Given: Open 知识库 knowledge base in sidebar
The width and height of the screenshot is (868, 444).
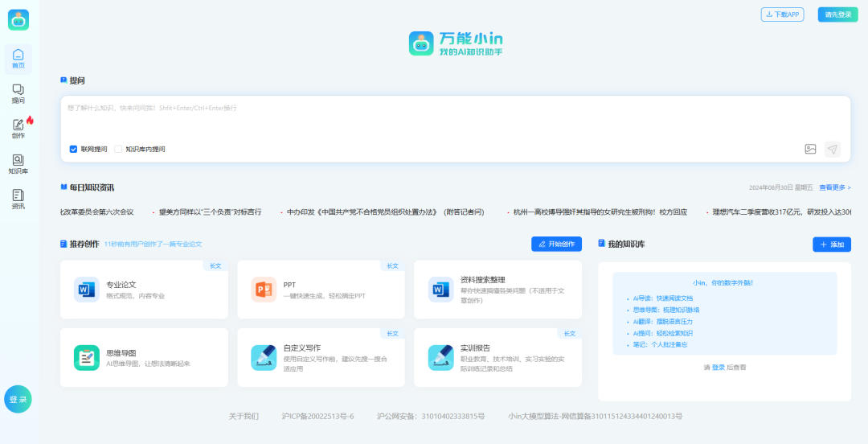Looking at the screenshot, I should 18,164.
